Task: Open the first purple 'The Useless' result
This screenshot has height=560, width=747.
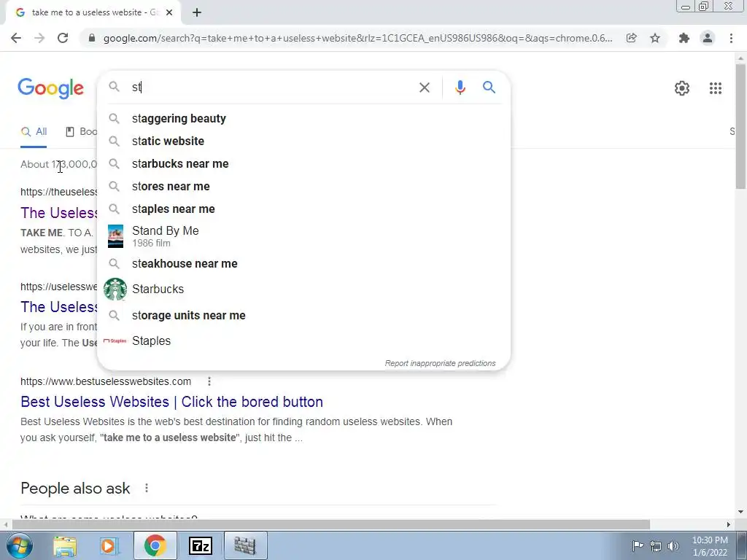Action: click(x=59, y=213)
